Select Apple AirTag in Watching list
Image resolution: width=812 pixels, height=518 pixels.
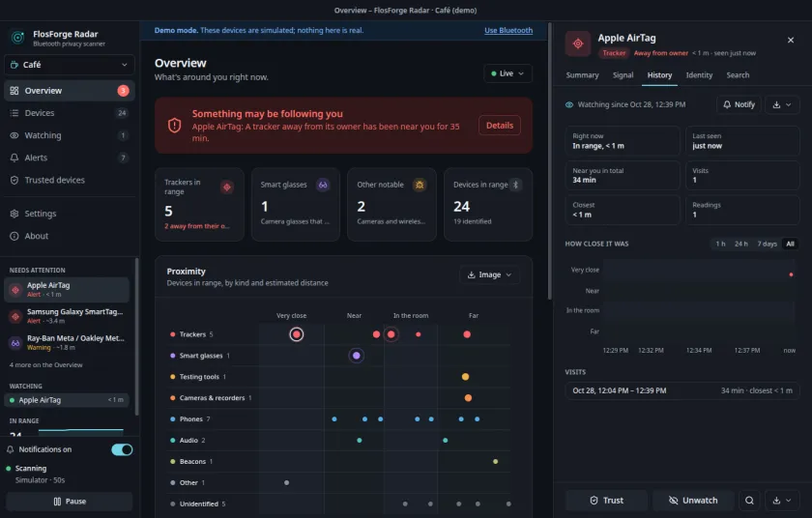tap(67, 400)
